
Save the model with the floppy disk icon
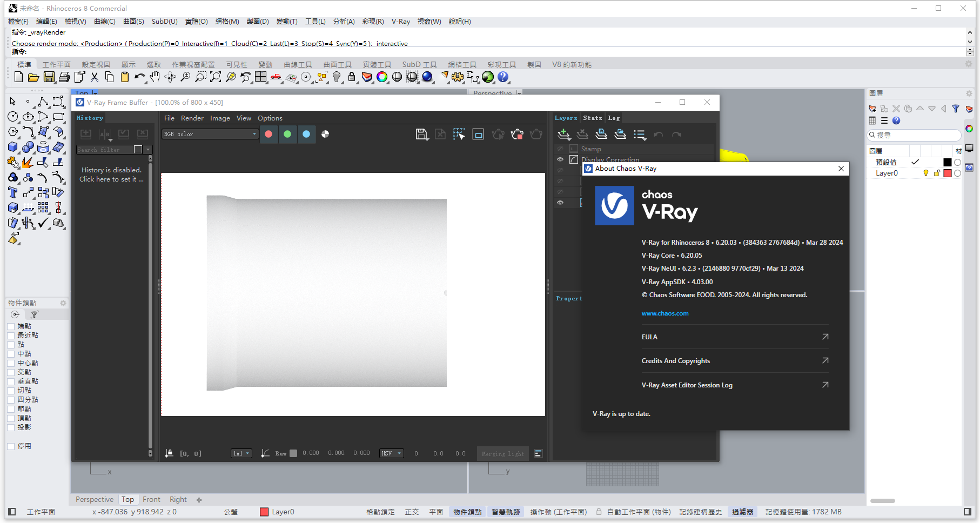pyautogui.click(x=49, y=77)
